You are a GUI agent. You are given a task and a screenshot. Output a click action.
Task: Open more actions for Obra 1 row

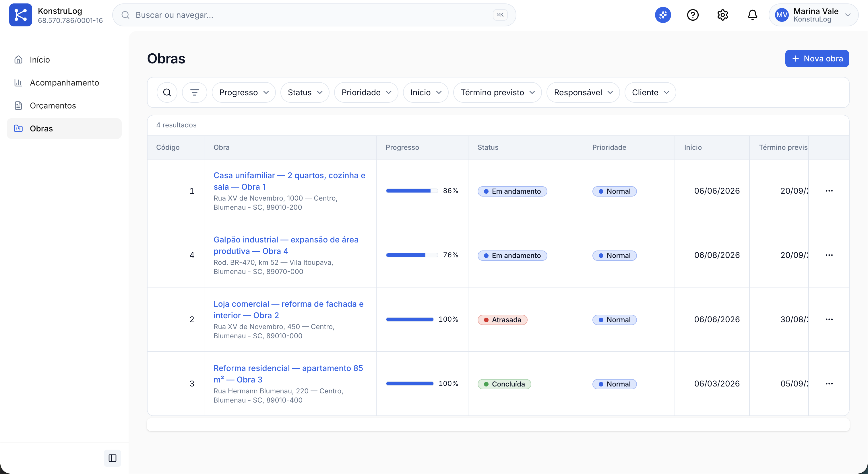829,191
